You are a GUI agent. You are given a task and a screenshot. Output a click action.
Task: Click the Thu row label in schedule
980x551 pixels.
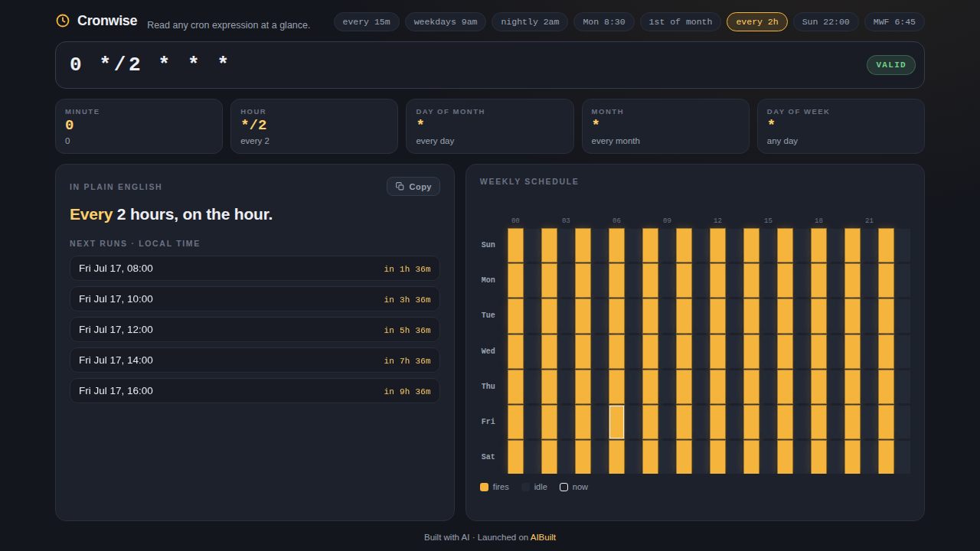(488, 386)
